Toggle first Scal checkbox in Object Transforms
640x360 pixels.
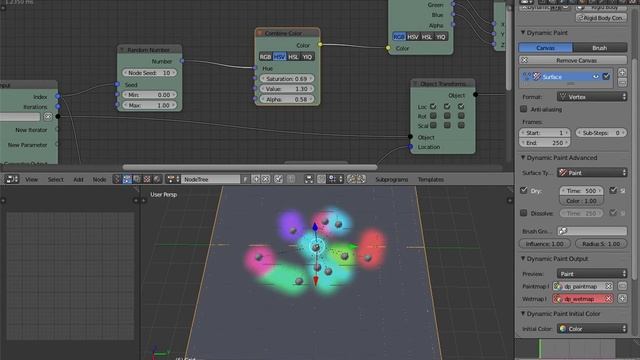433,125
